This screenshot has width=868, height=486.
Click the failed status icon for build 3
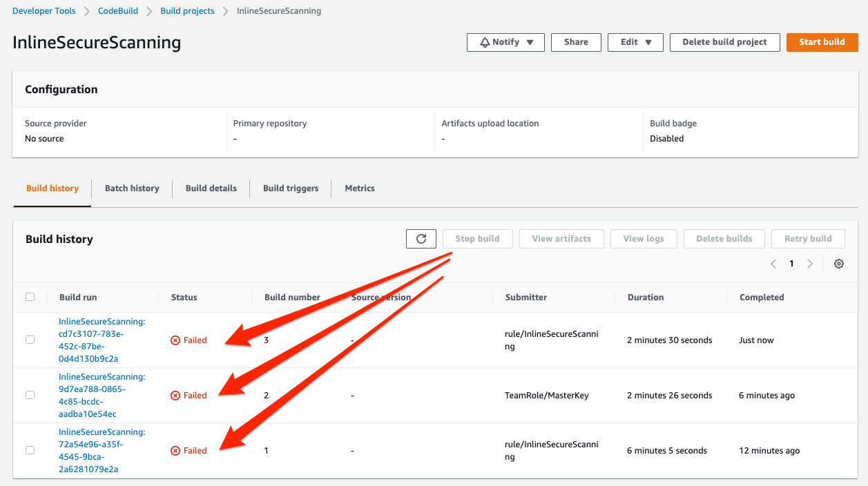pos(175,340)
